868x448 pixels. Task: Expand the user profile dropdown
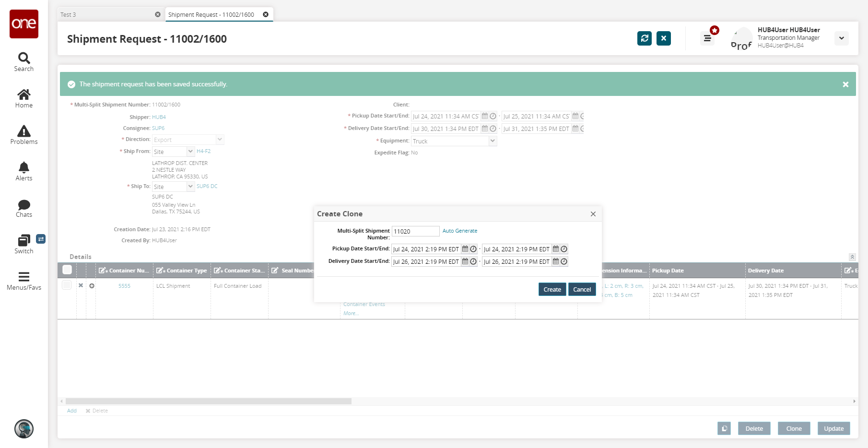[842, 38]
